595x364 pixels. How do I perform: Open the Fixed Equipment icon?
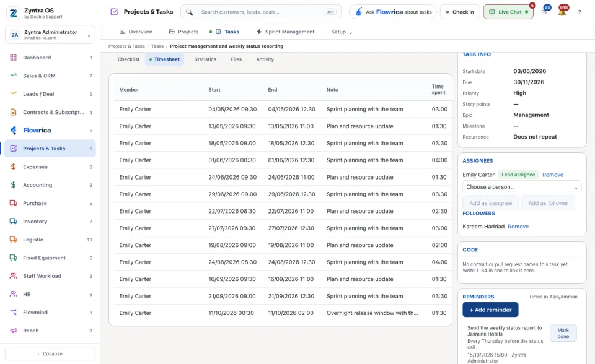pos(13,258)
